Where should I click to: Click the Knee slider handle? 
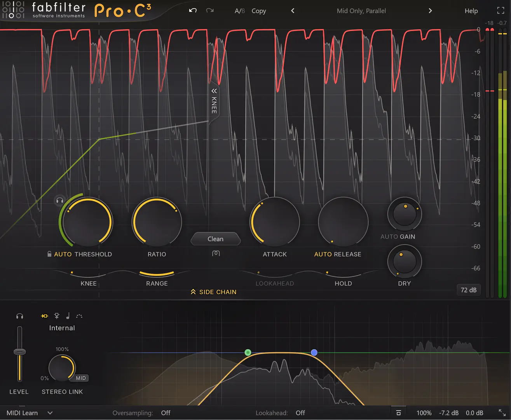(x=72, y=273)
